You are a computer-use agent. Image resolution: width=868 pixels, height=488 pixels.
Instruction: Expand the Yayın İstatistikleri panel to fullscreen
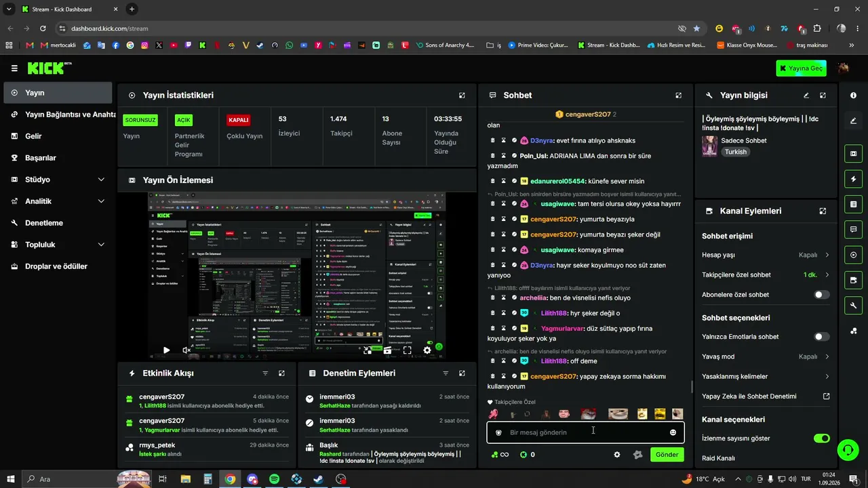(x=462, y=96)
